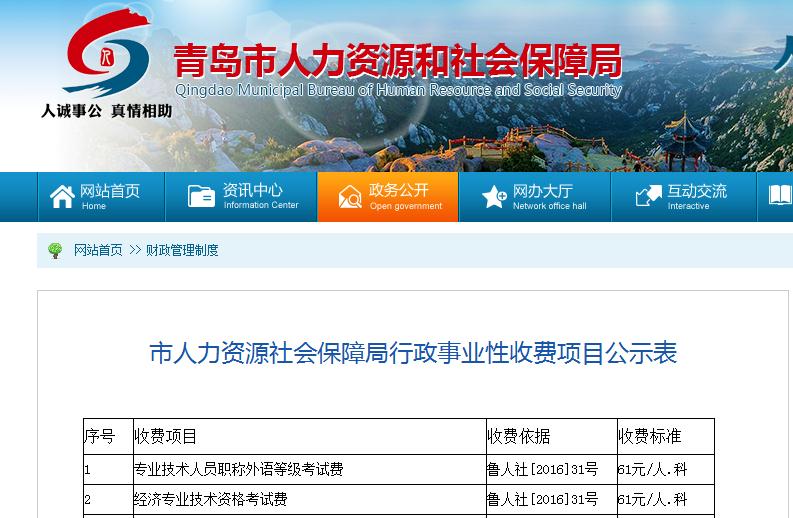Screen dimensions: 793x518
Task: Open the 互动交流 Interactive menu item
Action: click(x=697, y=196)
